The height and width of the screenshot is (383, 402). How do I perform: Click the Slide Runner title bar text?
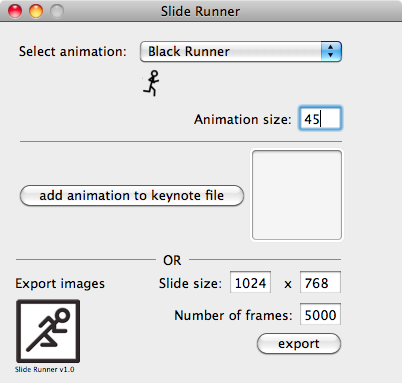coord(200,12)
